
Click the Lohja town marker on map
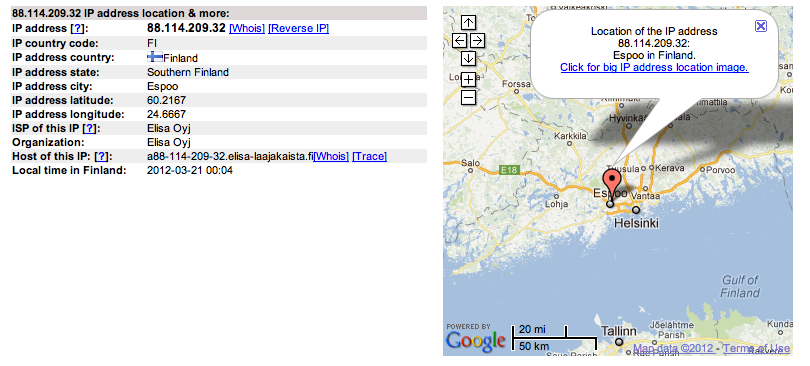pos(556,196)
